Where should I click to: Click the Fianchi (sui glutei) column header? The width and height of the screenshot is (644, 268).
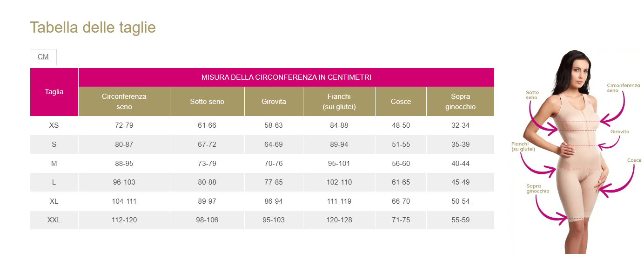click(339, 102)
